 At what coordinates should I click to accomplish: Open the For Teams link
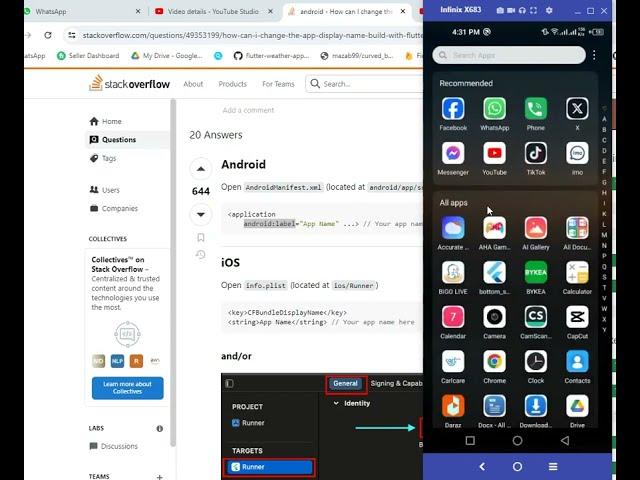click(278, 84)
